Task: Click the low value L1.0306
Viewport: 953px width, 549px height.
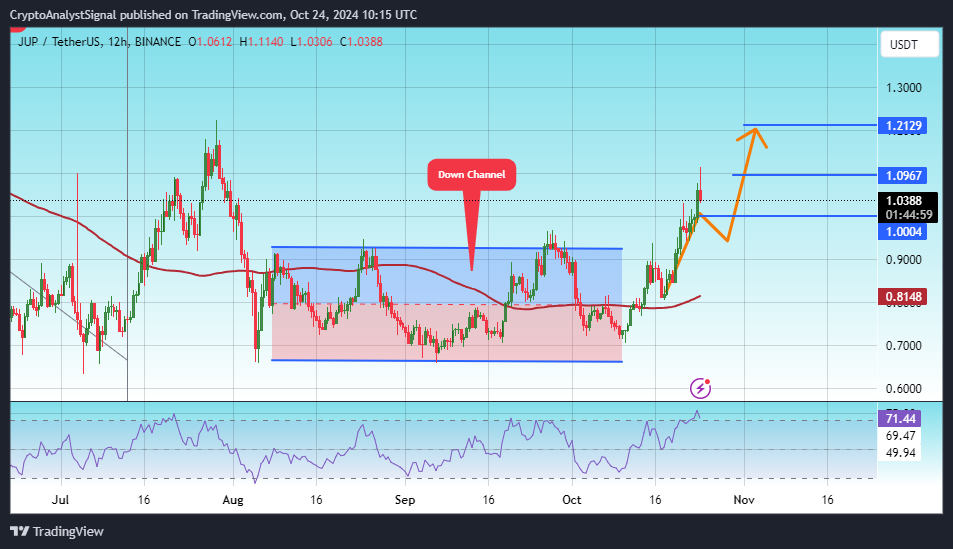Action: click(311, 41)
